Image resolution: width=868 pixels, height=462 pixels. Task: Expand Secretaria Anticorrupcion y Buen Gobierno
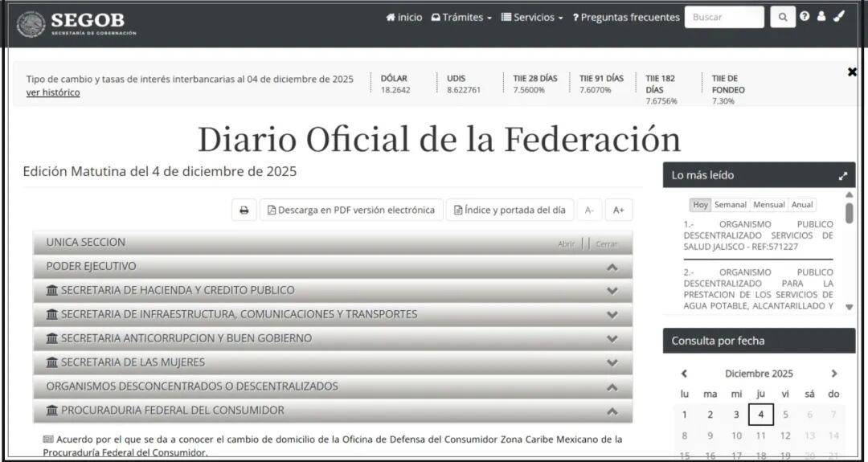[333, 338]
